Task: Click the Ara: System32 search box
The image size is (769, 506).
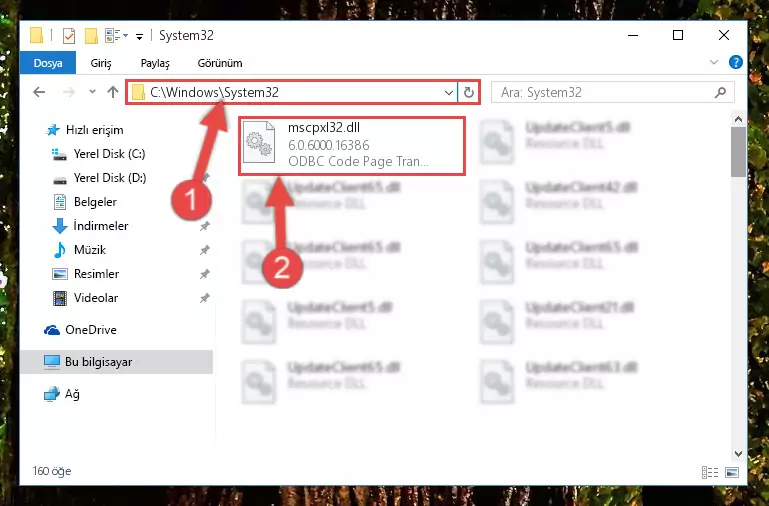Action: coord(613,92)
